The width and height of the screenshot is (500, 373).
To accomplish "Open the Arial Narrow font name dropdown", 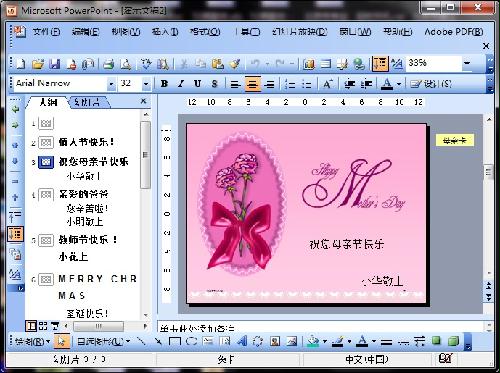I will click(x=111, y=84).
